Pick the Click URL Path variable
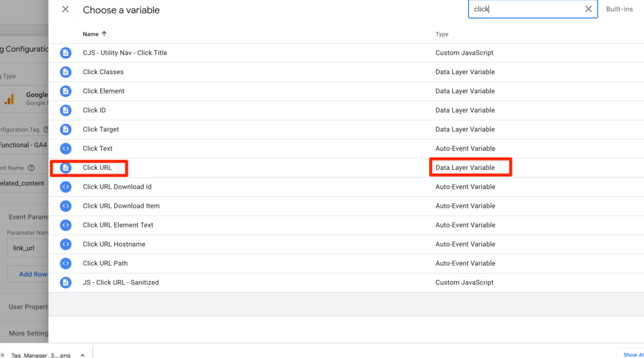Image resolution: width=644 pixels, height=358 pixels. coord(105,263)
